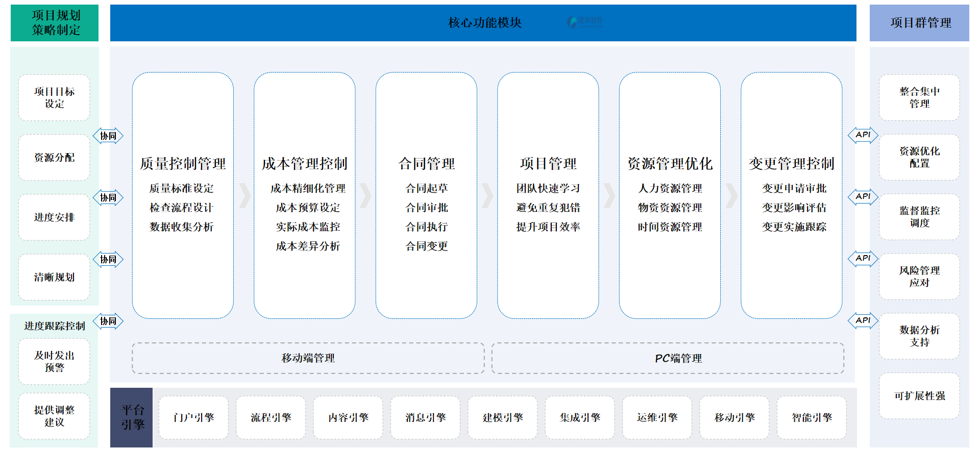This screenshot has width=980, height=449.
Task: Select the 整合集中管理 box
Action: 919,97
